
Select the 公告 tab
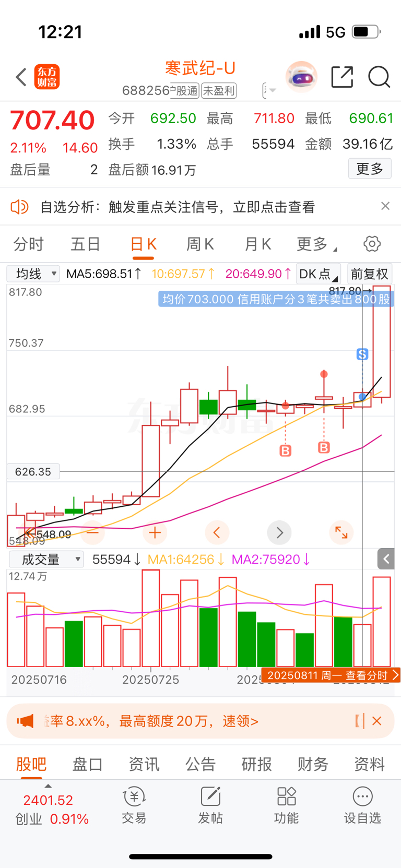[x=200, y=764]
